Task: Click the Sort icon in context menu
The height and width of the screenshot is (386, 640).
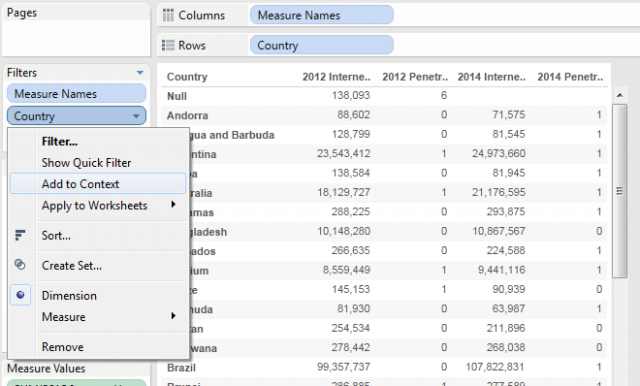Action: [x=20, y=235]
